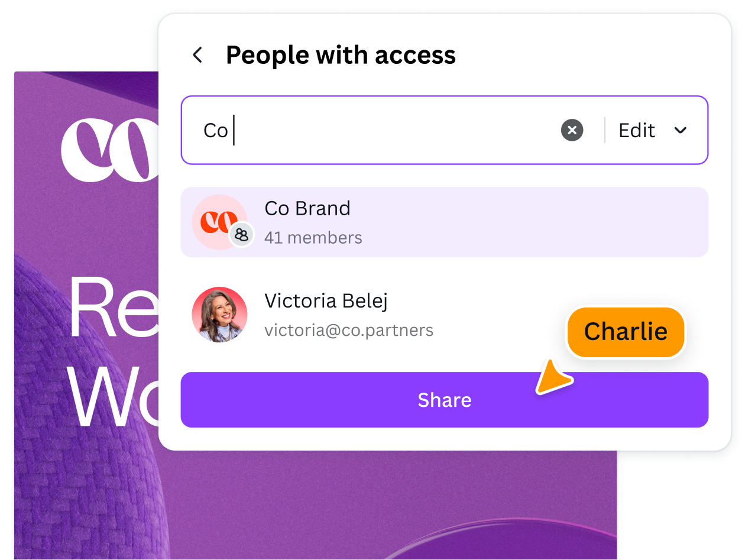Screen dimensions: 745x560
Task: Click the People with access title
Action: click(x=341, y=55)
